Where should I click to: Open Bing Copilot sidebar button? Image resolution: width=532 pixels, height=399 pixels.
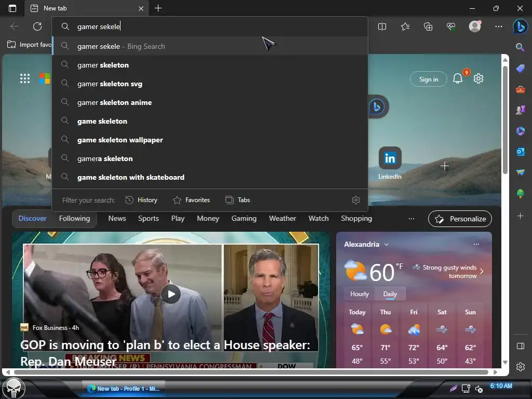520,26
